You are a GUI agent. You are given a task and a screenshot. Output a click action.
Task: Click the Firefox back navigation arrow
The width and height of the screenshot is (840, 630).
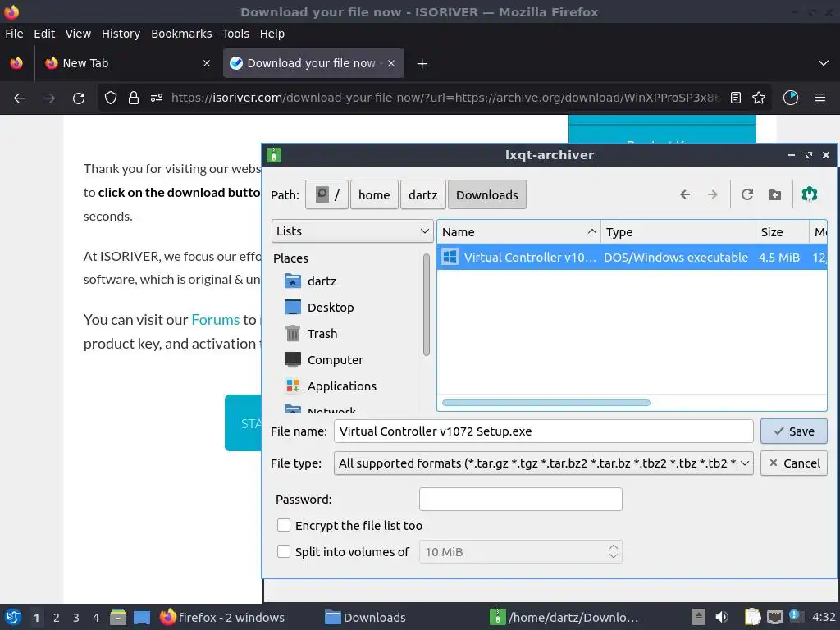click(20, 98)
